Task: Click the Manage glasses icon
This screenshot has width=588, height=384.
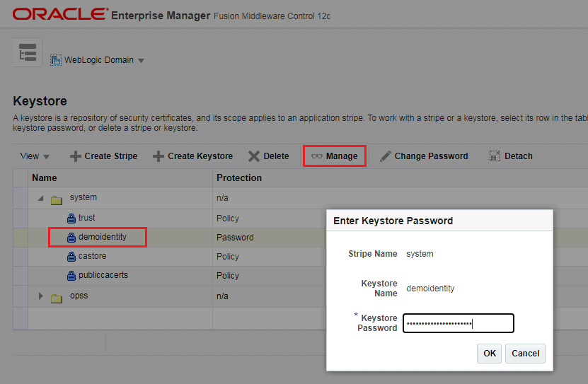Action: point(316,156)
